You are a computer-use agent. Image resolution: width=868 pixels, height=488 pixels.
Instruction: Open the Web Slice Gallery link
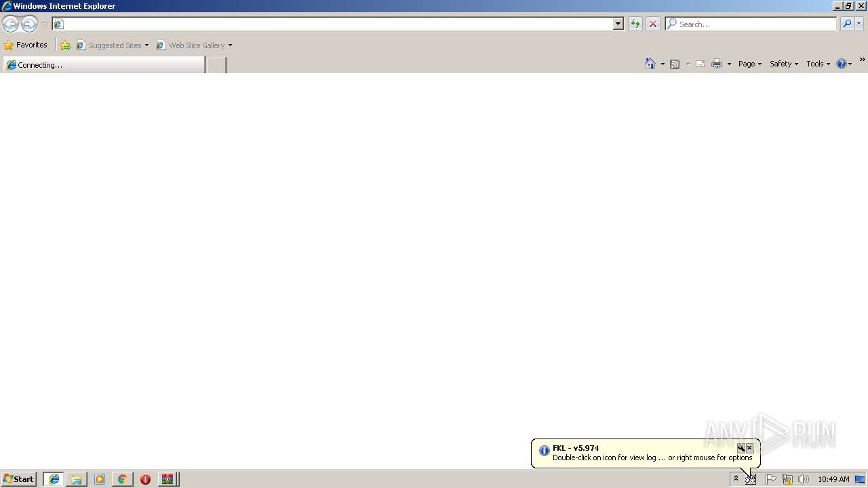[x=191, y=45]
